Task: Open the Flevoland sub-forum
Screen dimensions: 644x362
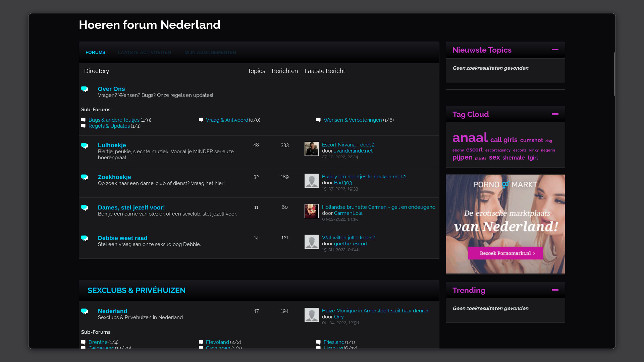Action: [217, 342]
